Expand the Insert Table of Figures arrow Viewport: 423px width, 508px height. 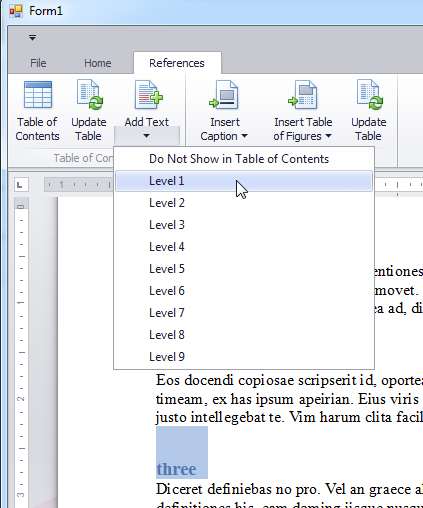328,136
